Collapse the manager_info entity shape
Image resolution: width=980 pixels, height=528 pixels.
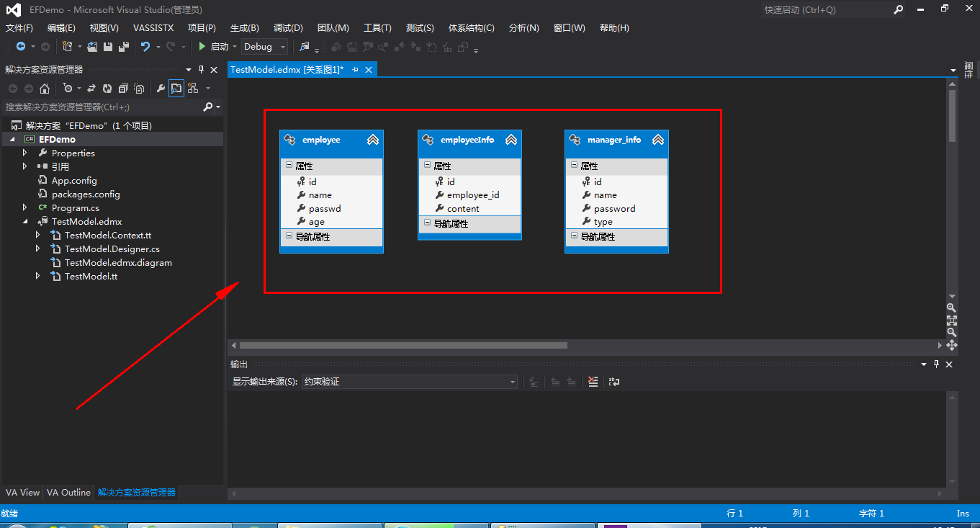[x=658, y=140]
